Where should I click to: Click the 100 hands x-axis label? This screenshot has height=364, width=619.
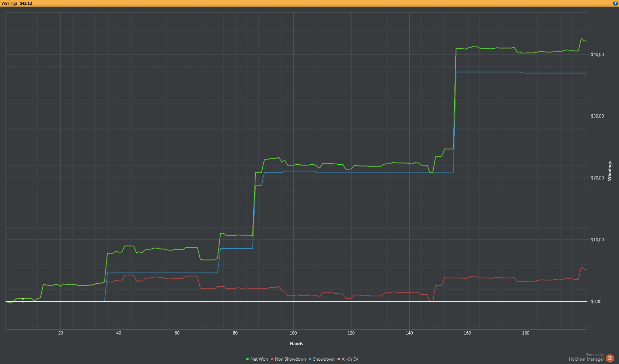tap(293, 333)
